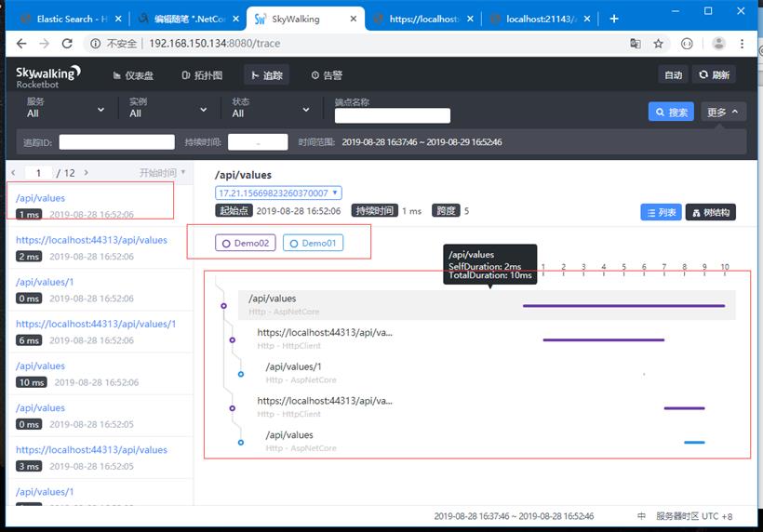Click purple node of root /api/values span

(x=224, y=306)
